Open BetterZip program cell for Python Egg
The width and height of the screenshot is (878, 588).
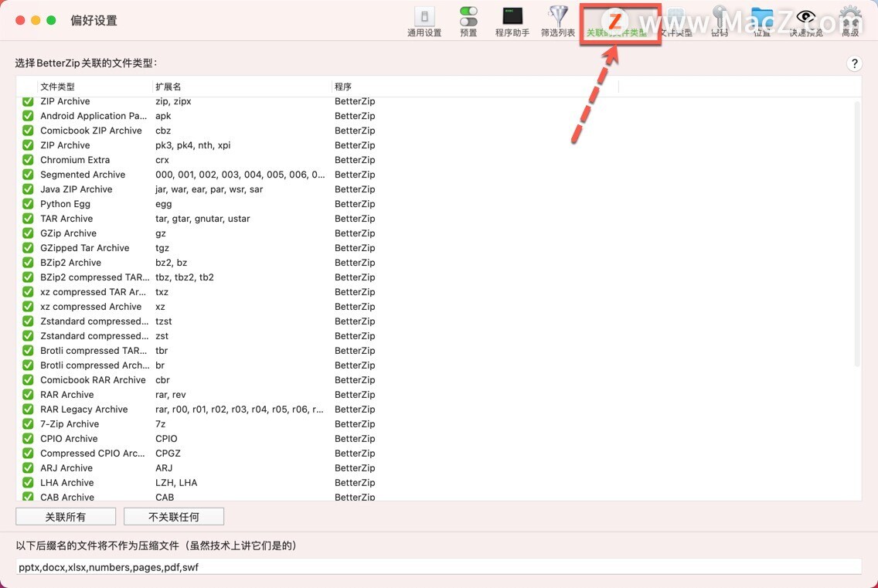(x=355, y=204)
